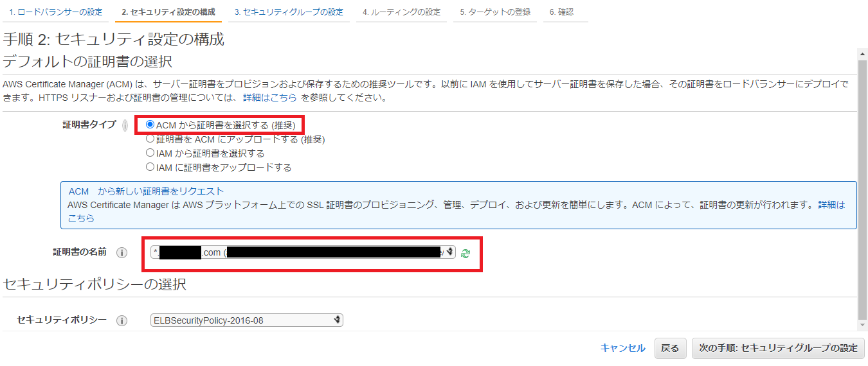Viewport: 868px width, 366px height.
Task: Go to step 6 確認 tab
Action: pyautogui.click(x=565, y=12)
